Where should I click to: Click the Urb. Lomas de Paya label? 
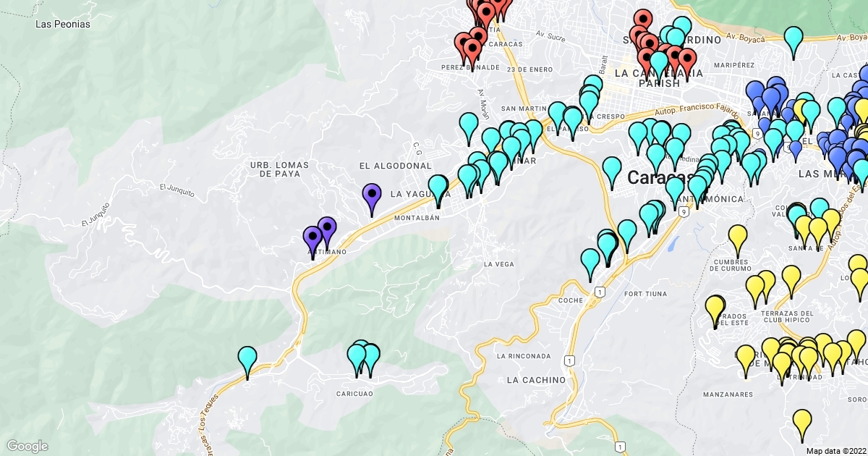[x=279, y=169]
